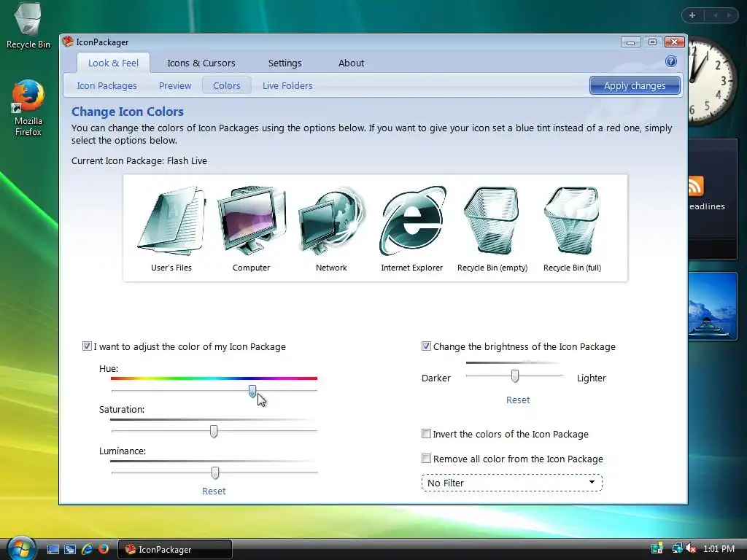Launch Internet Explorer from Quick Launch
The width and height of the screenshot is (747, 560).
pyautogui.click(x=87, y=550)
